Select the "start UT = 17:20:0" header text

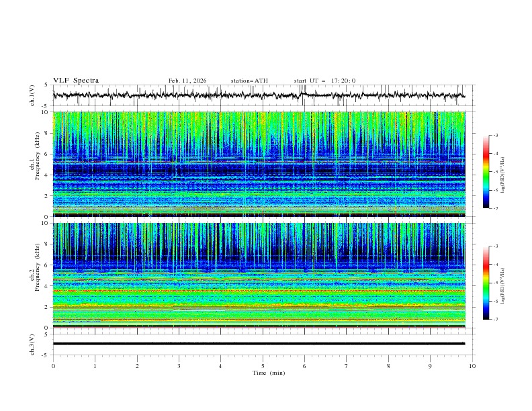pos(324,81)
